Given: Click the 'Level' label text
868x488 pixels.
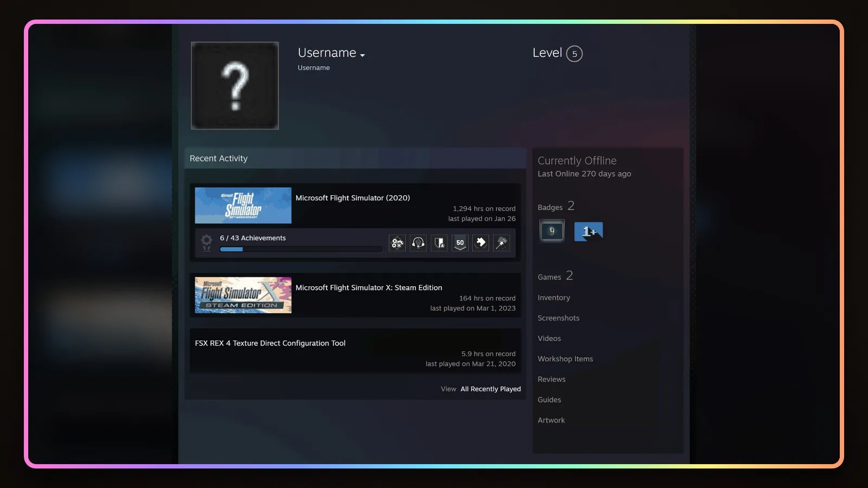Looking at the screenshot, I should coord(547,53).
